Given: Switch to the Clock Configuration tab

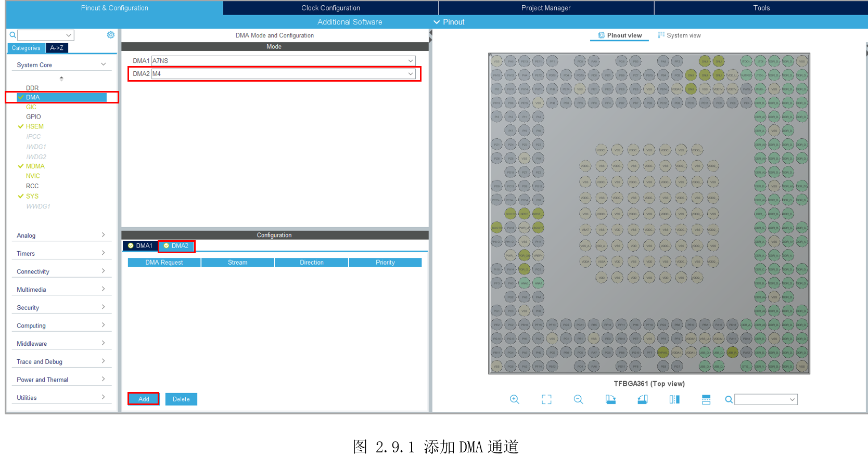Looking at the screenshot, I should click(x=330, y=8).
